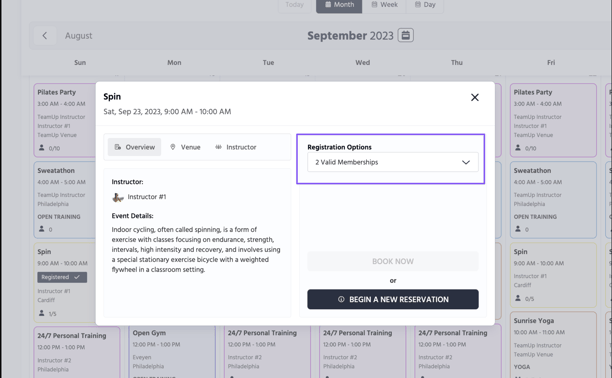
Task: Open the 2 Valid Memberships selector
Action: pos(393,162)
